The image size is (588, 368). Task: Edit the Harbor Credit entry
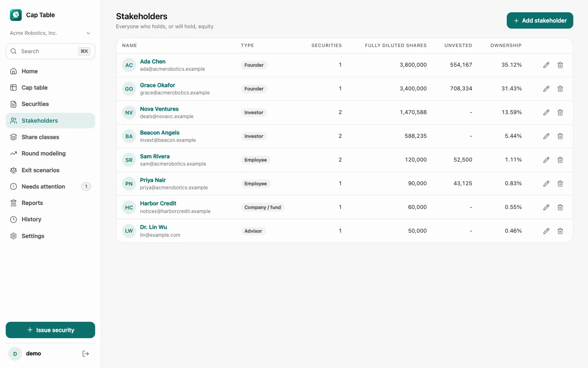[546, 207]
